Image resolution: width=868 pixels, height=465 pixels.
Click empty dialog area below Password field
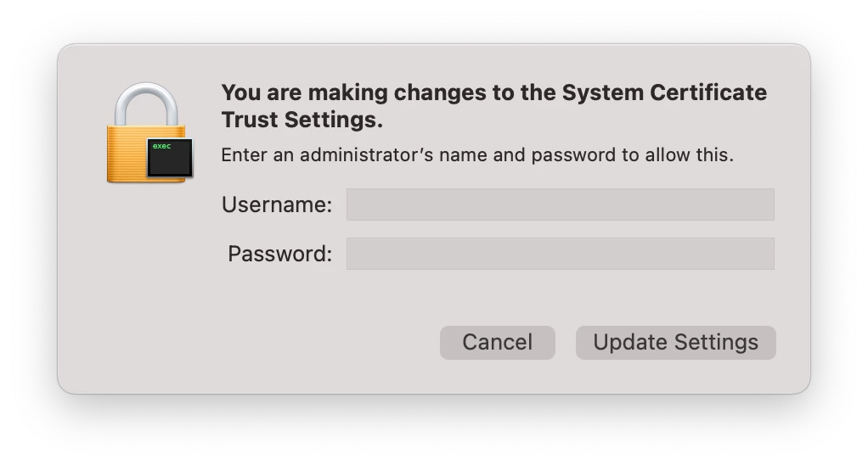(x=499, y=298)
